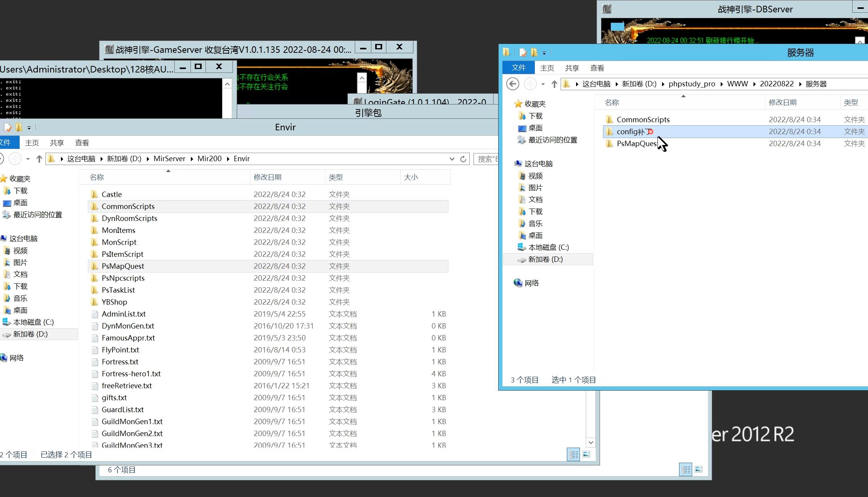This screenshot has height=497, width=868.
Task: Open quick access toolbar dropdown in Envir window
Action: click(29, 128)
